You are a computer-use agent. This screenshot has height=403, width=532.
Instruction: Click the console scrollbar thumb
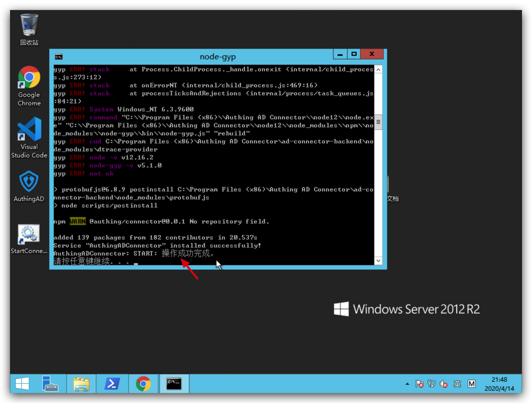(378, 122)
